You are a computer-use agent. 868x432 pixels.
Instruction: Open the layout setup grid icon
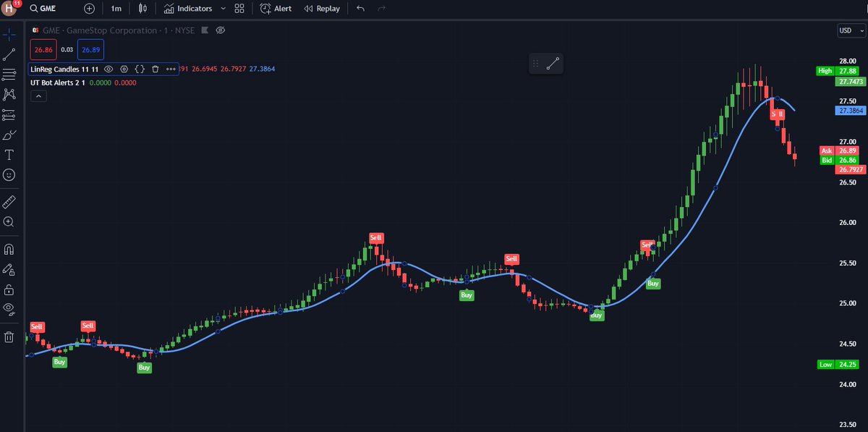point(240,9)
